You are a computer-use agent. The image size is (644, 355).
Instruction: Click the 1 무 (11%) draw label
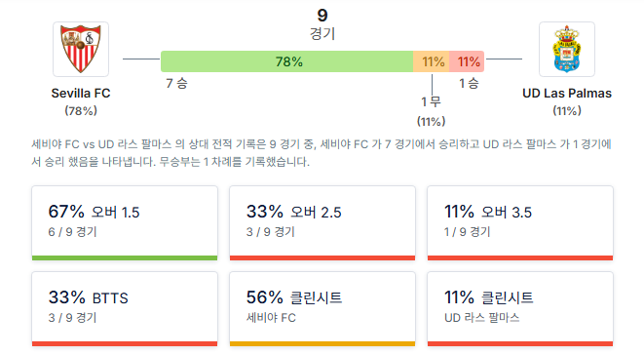(432, 111)
